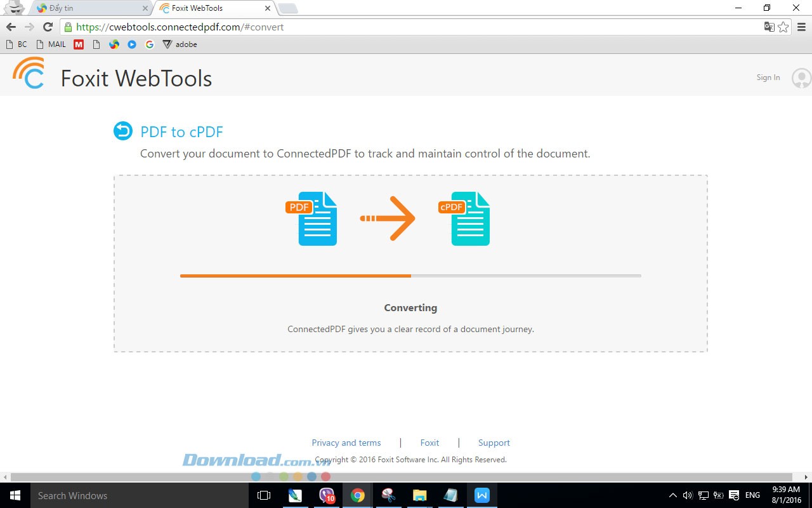Open the ENG input language switcher
This screenshot has width=812, height=508.
tap(752, 495)
